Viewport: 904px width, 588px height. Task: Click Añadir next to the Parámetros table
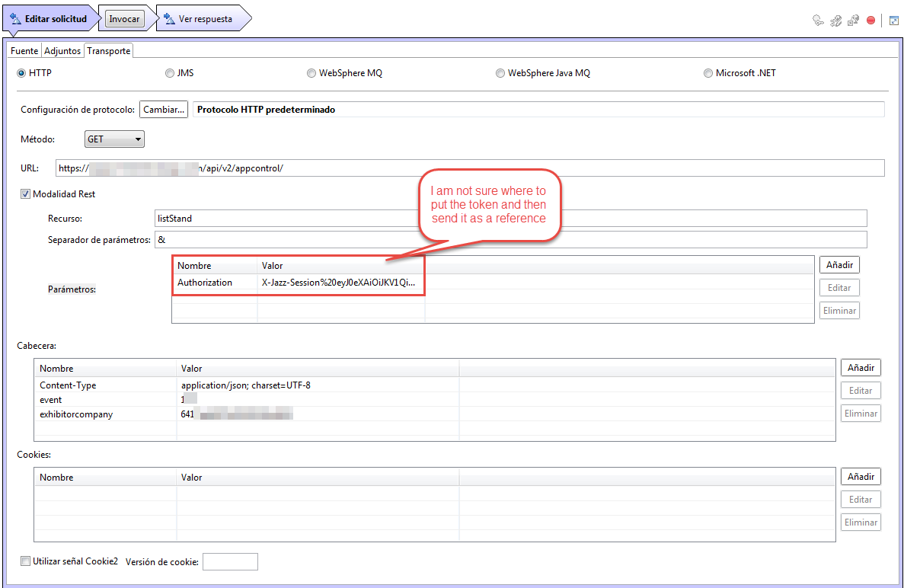pyautogui.click(x=839, y=264)
